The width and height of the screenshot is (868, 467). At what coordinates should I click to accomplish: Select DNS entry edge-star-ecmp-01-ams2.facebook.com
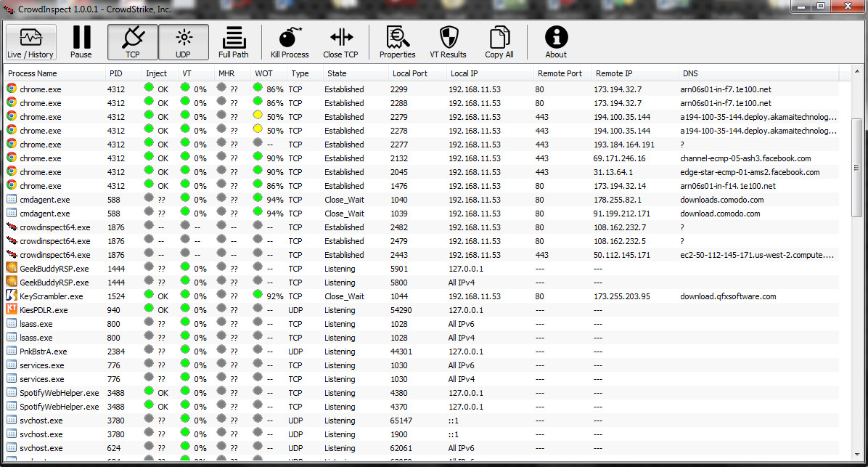pyautogui.click(x=750, y=172)
